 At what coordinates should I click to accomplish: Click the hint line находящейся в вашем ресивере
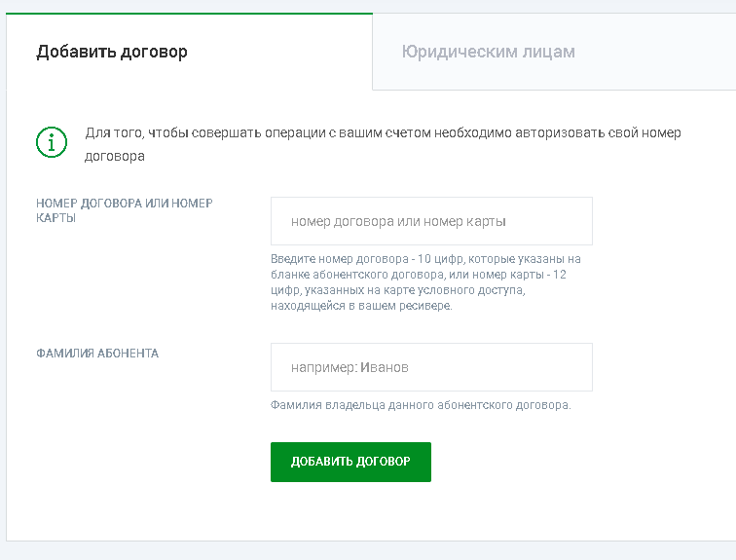(361, 306)
